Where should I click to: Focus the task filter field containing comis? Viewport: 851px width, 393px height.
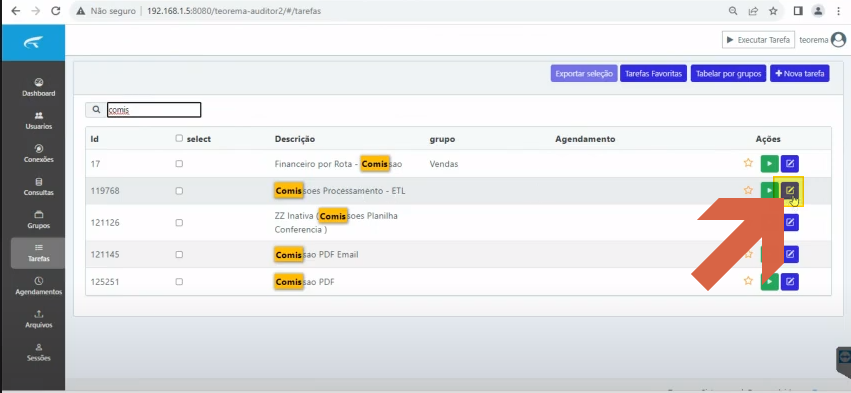pyautogui.click(x=154, y=110)
